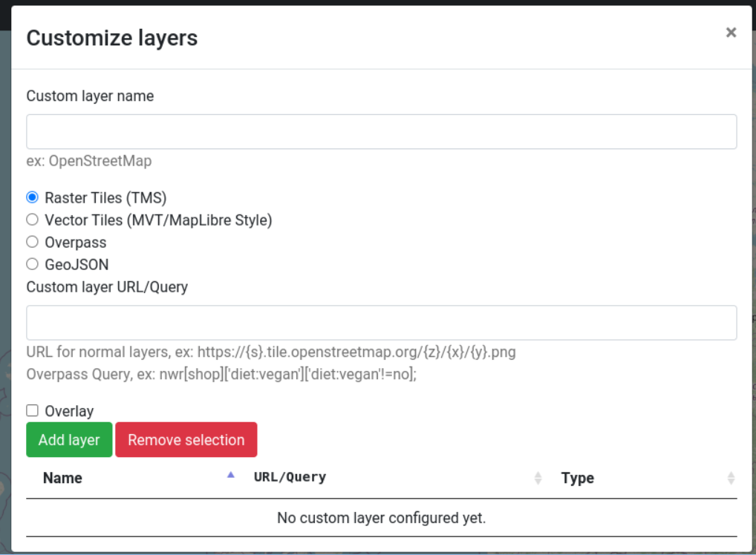
Task: Select the Raster Tiles (TMS) option
Action: 32,197
